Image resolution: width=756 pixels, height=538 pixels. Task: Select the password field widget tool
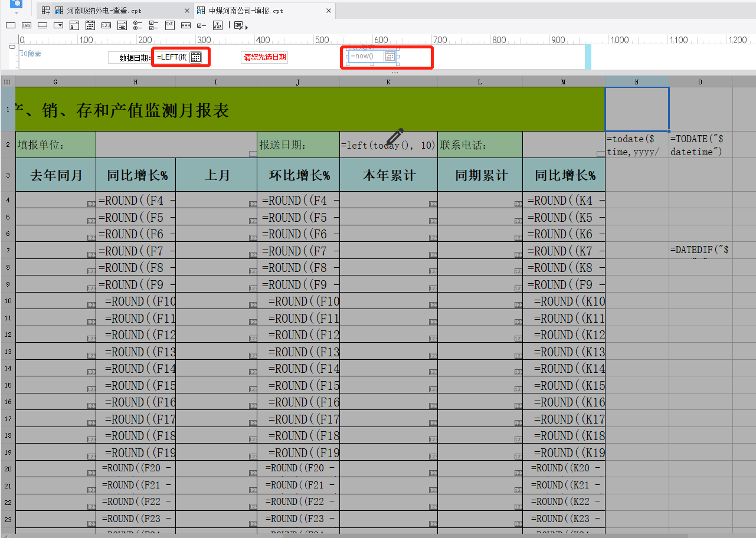(x=186, y=25)
